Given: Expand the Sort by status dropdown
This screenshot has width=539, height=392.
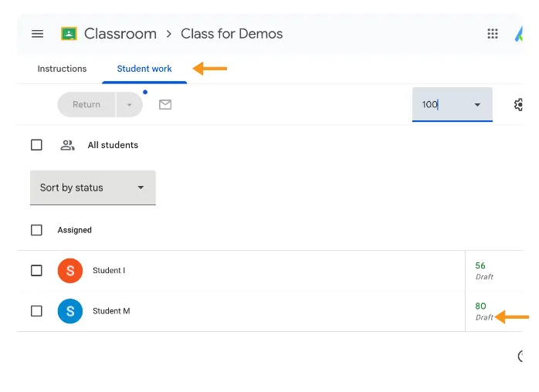Looking at the screenshot, I should (x=93, y=188).
